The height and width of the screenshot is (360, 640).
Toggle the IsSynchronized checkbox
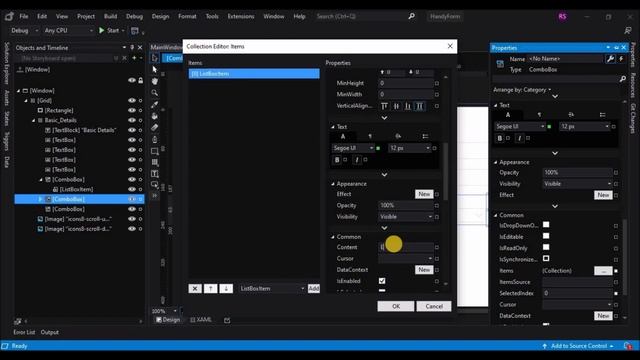pos(546,258)
